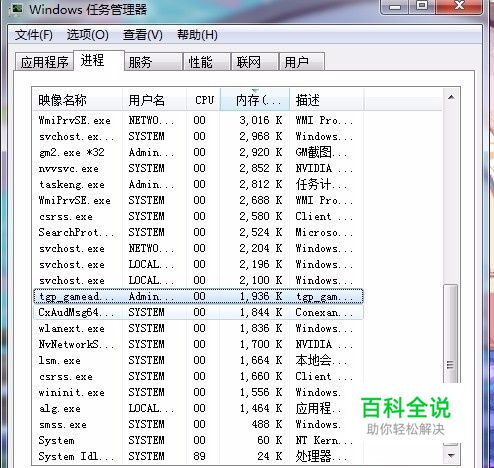Select the csrss.exe row using 2,580 K

tap(198, 216)
